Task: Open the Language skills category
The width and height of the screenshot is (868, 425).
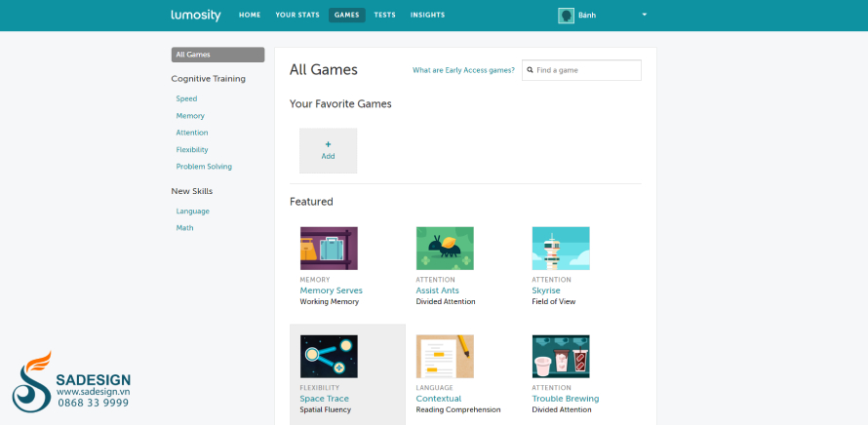Action: pos(193,212)
